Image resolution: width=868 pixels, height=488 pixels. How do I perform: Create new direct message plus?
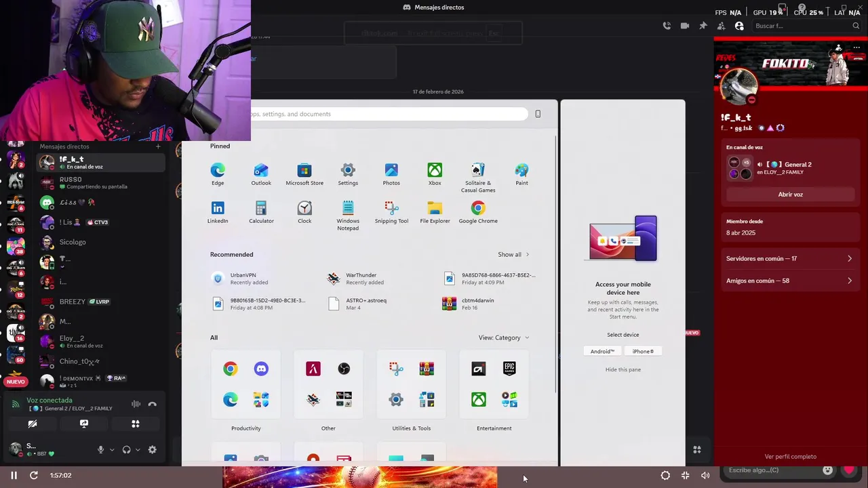pyautogui.click(x=158, y=146)
